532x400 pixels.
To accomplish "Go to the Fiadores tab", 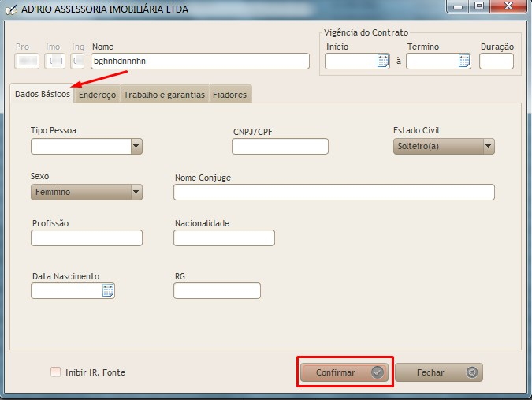I will [x=229, y=95].
